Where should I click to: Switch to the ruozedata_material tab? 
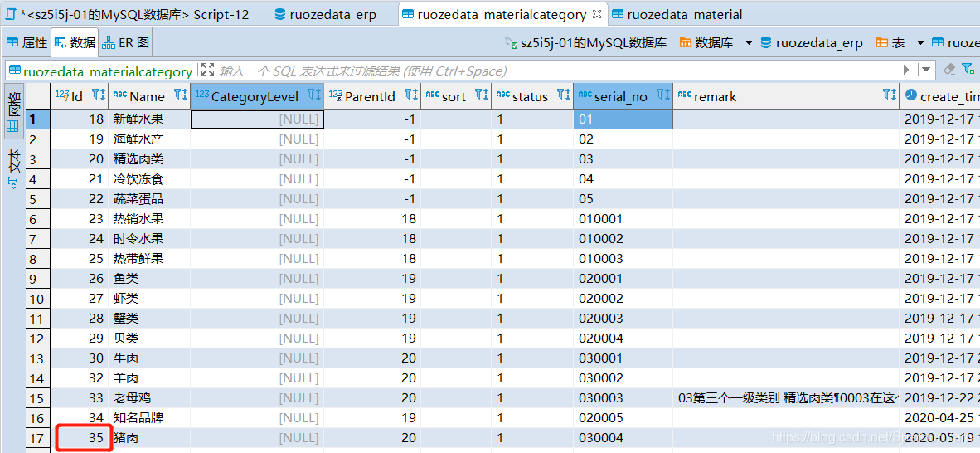point(677,14)
